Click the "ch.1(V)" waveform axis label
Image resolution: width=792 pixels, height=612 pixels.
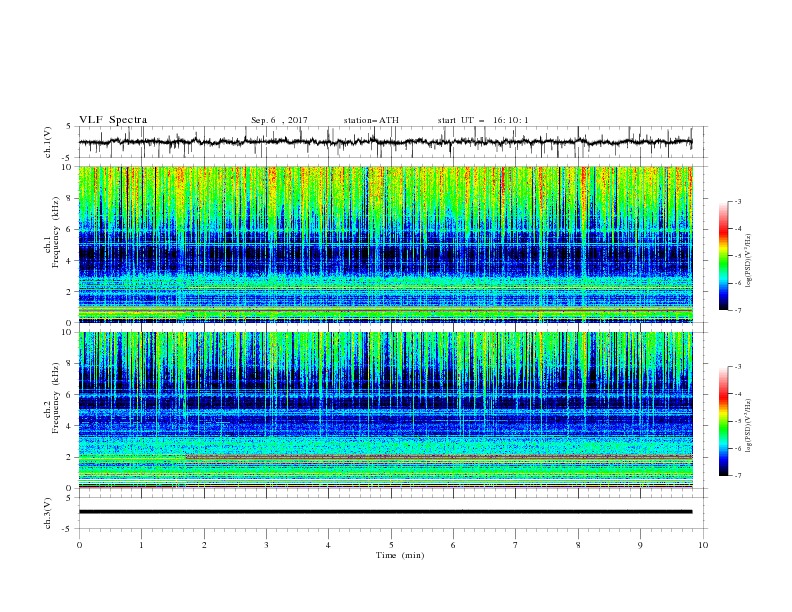click(x=48, y=142)
